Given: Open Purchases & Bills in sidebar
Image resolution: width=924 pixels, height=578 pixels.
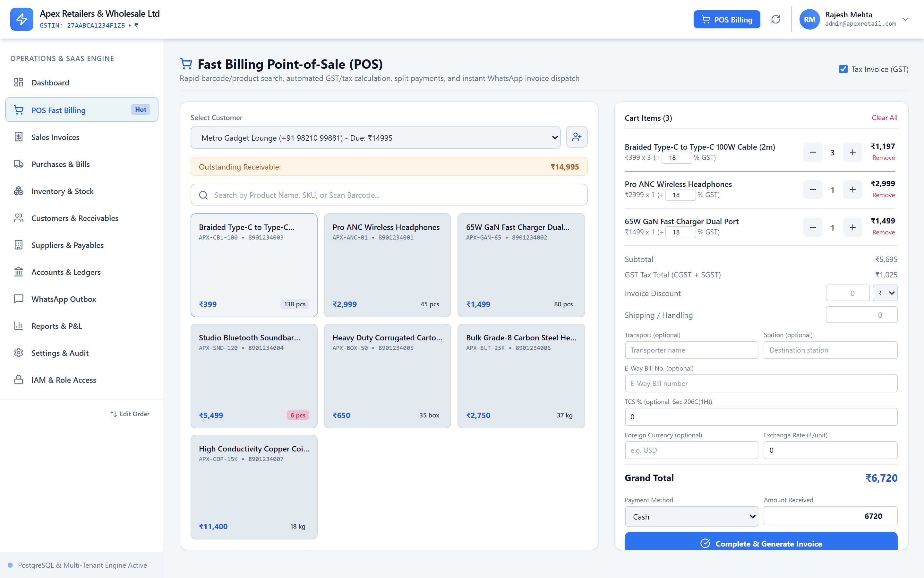Looking at the screenshot, I should click(82, 164).
